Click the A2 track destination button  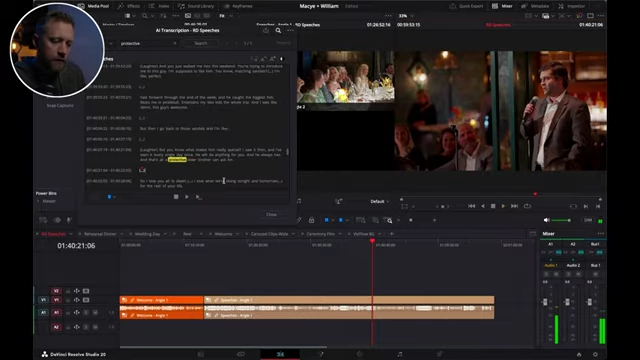pyautogui.click(x=56, y=327)
